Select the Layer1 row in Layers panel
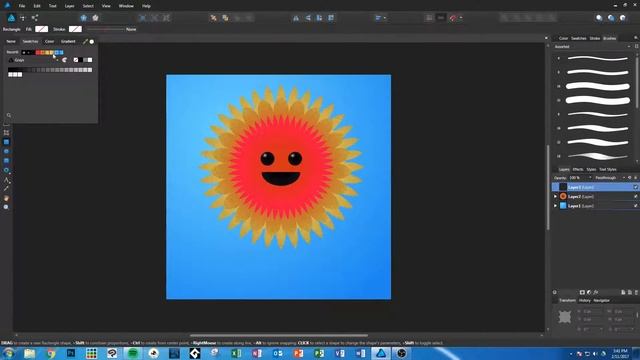The width and height of the screenshot is (640, 360). point(595,206)
